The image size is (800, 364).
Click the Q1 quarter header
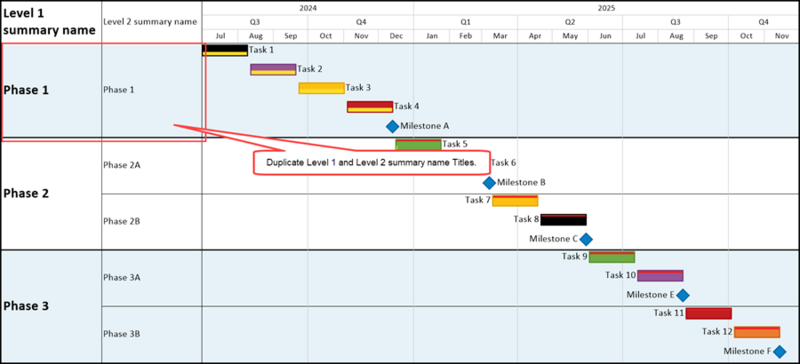point(466,22)
